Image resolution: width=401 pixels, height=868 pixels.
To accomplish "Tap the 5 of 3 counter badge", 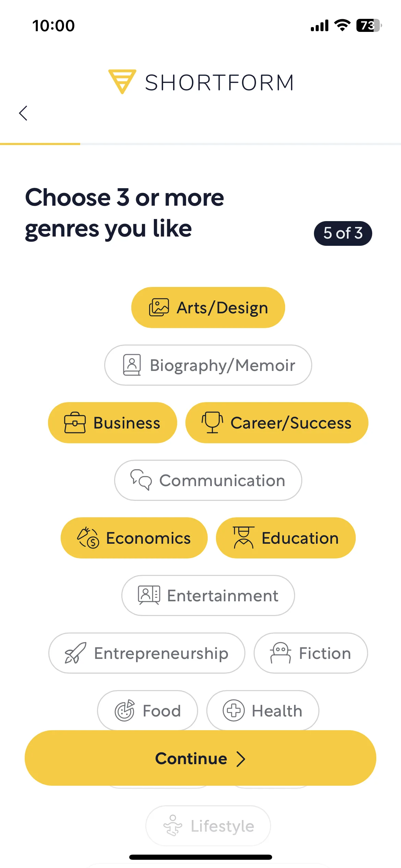I will (x=343, y=233).
